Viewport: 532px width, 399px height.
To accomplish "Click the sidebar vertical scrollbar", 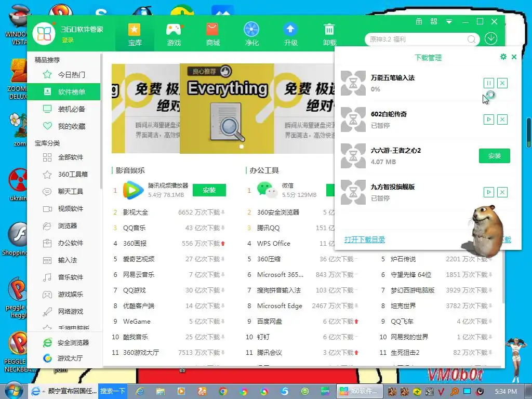I will click(101, 122).
